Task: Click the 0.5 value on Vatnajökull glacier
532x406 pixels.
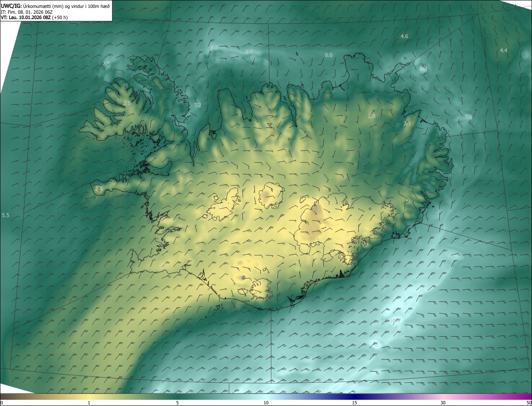Action: click(316, 209)
